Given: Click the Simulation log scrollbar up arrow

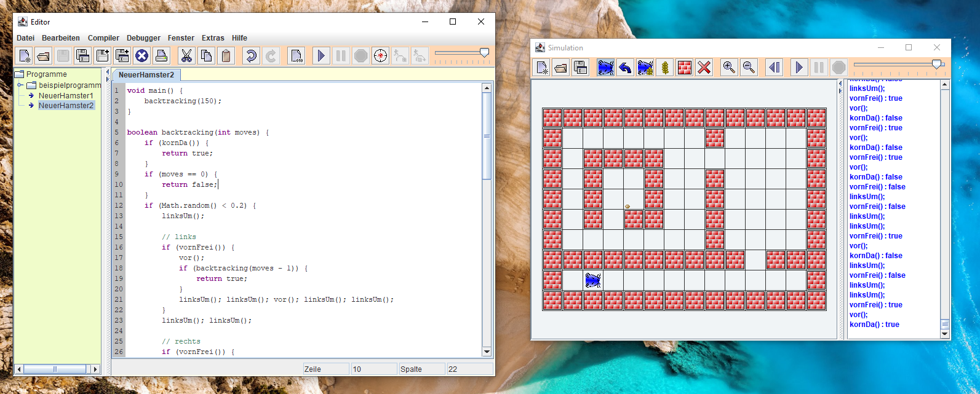Looking at the screenshot, I should [945, 85].
